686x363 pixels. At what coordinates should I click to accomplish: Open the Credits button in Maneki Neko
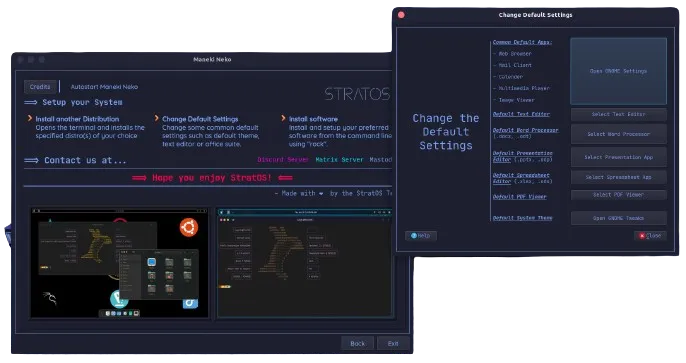40,87
